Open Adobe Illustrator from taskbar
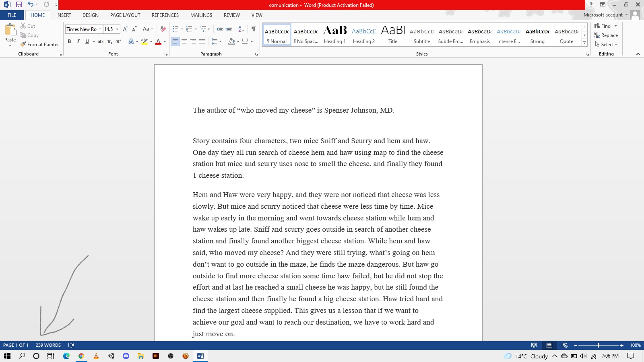Viewport: 644px width, 362px height. click(x=156, y=356)
